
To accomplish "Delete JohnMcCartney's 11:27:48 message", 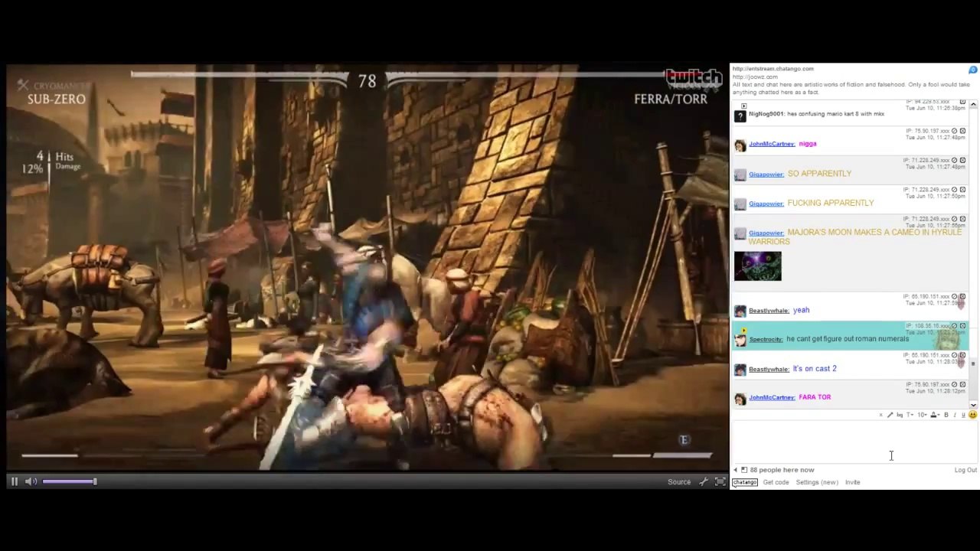I will tap(962, 132).
